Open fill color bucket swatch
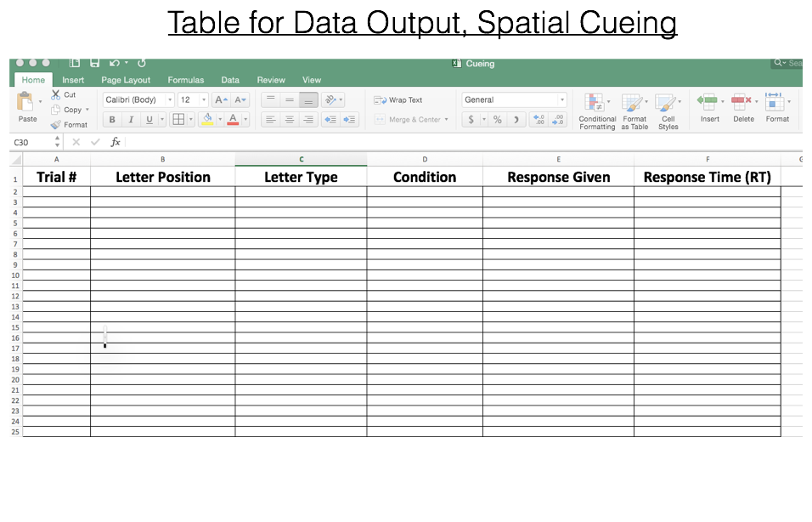This screenshot has height=522, width=812. [207, 120]
